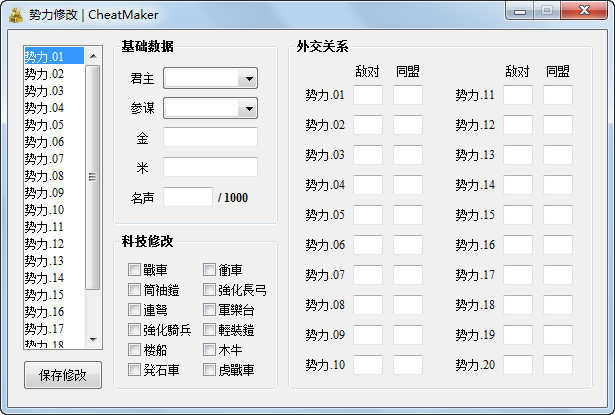The height and width of the screenshot is (415, 615).
Task: Click the 名声 value field
Action: 188,197
